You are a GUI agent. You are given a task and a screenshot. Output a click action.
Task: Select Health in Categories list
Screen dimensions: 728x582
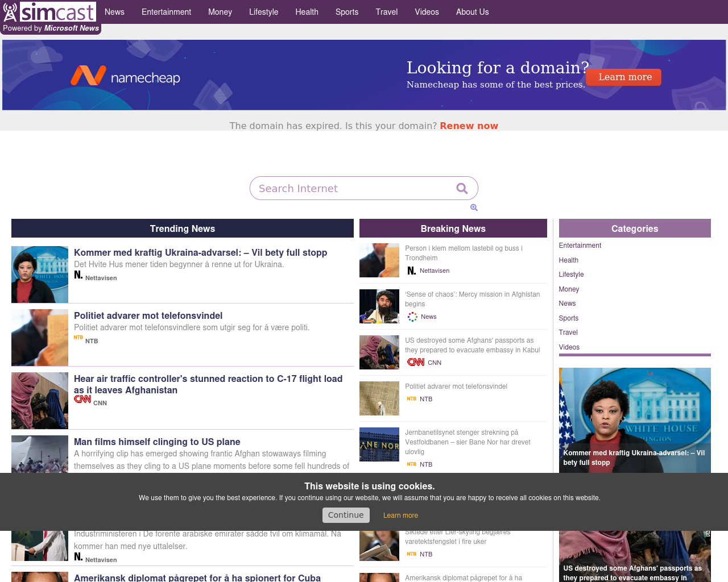coord(569,260)
